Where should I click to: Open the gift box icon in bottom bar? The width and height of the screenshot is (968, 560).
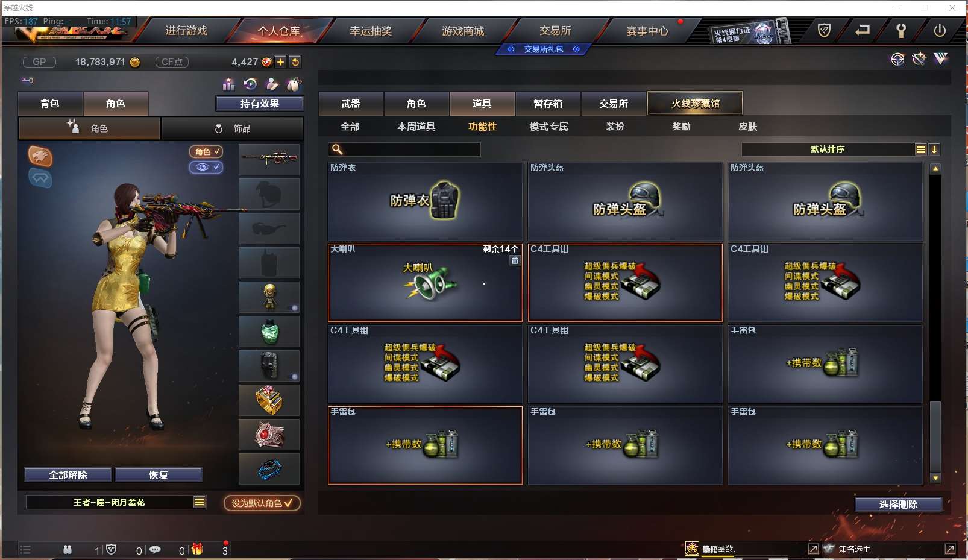point(197,549)
